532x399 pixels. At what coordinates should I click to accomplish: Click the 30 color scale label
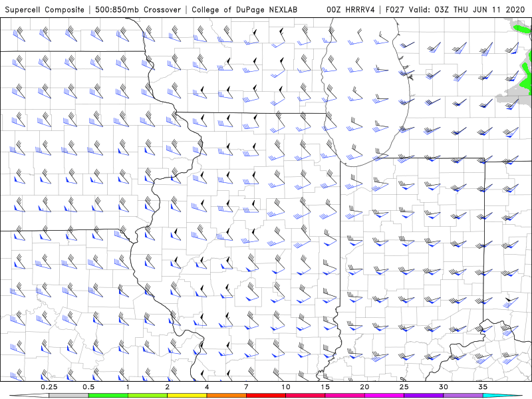444,387
